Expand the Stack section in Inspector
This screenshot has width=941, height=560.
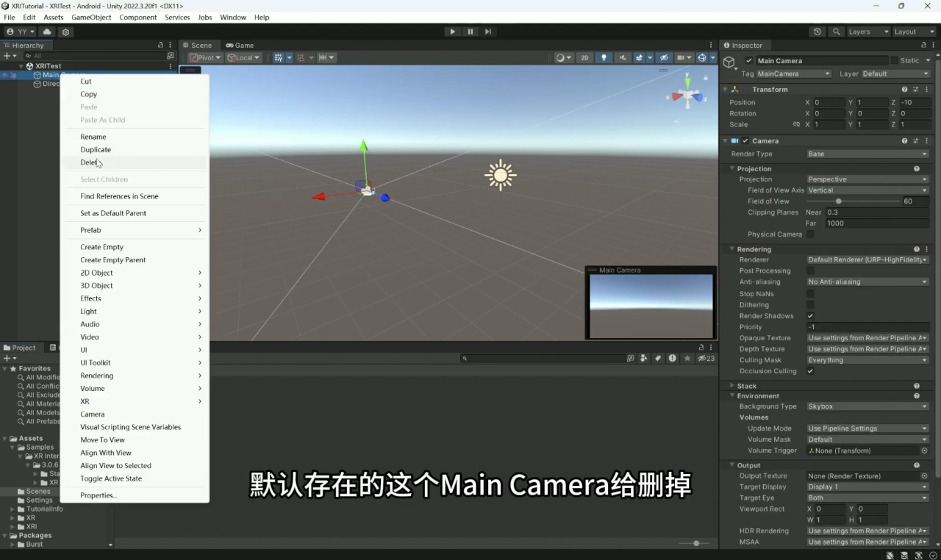(x=732, y=386)
